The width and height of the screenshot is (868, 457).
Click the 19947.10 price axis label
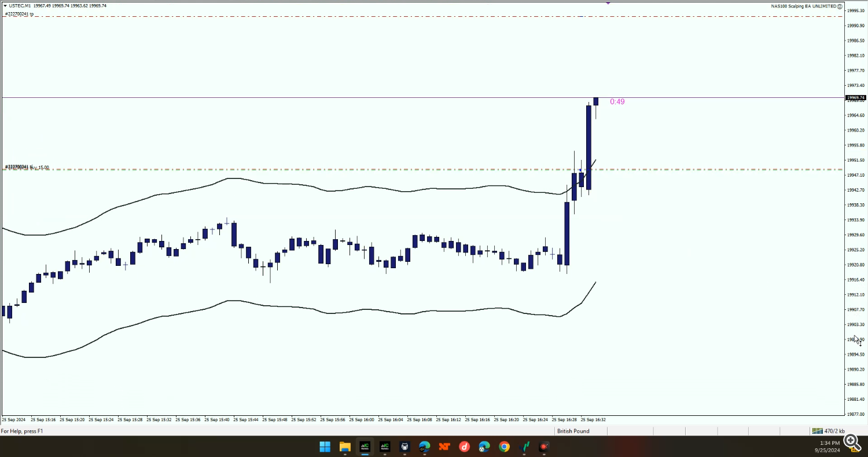point(856,175)
